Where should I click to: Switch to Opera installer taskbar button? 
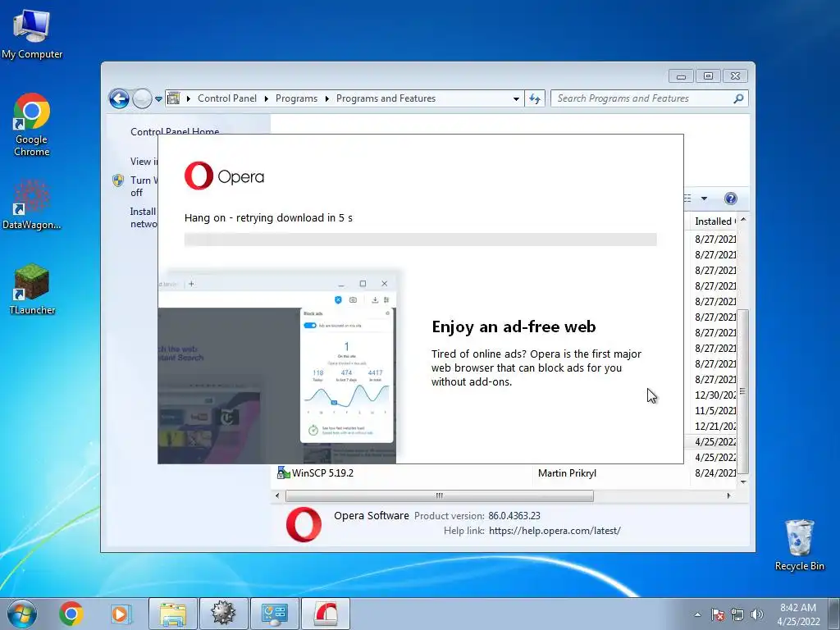pyautogui.click(x=325, y=614)
